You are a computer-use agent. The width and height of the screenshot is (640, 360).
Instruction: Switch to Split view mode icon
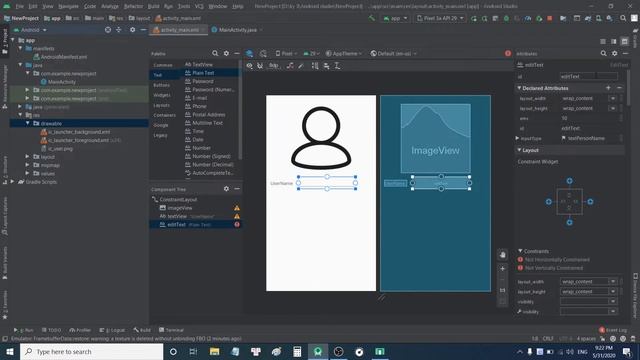[613, 41]
